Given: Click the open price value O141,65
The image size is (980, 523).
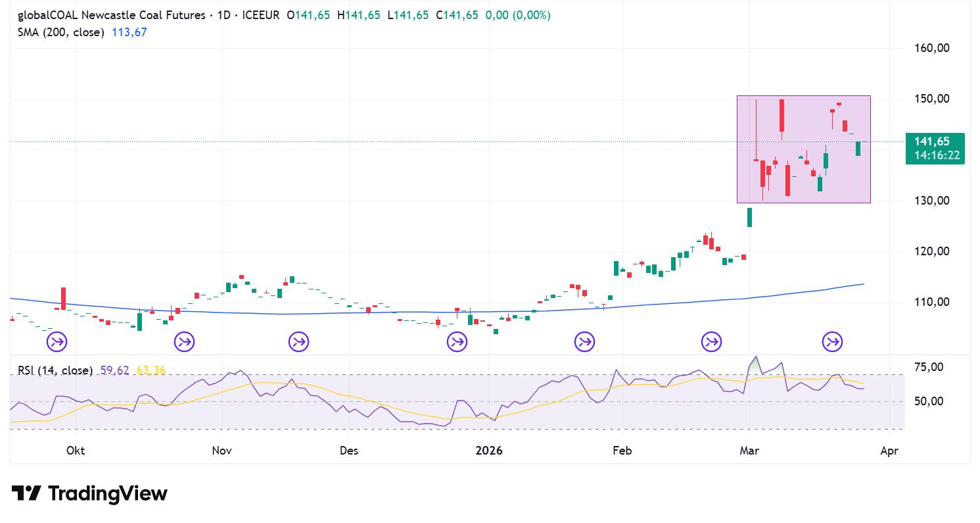Looking at the screenshot, I should (308, 15).
